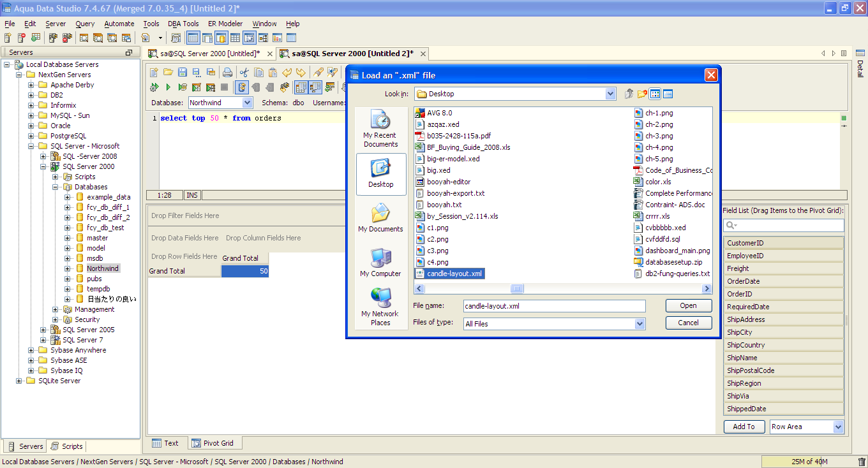
Task: Open My Network Places in dialog sidebar
Action: pos(380,307)
